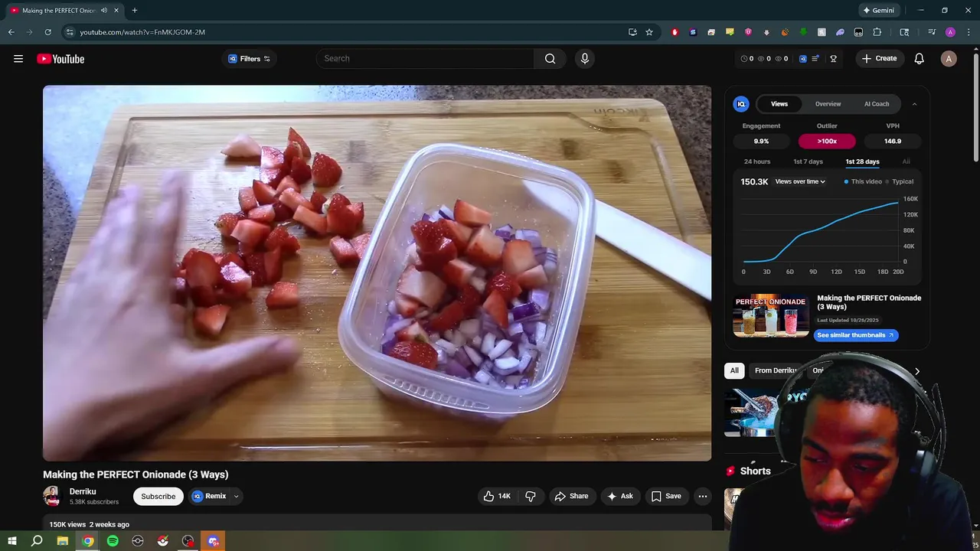Open the Views over time dropdown

click(x=800, y=181)
